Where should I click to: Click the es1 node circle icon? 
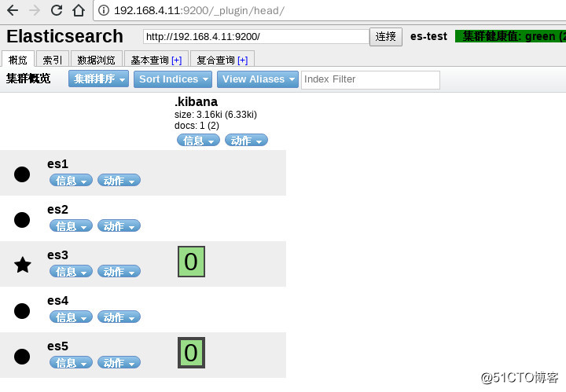point(22,174)
